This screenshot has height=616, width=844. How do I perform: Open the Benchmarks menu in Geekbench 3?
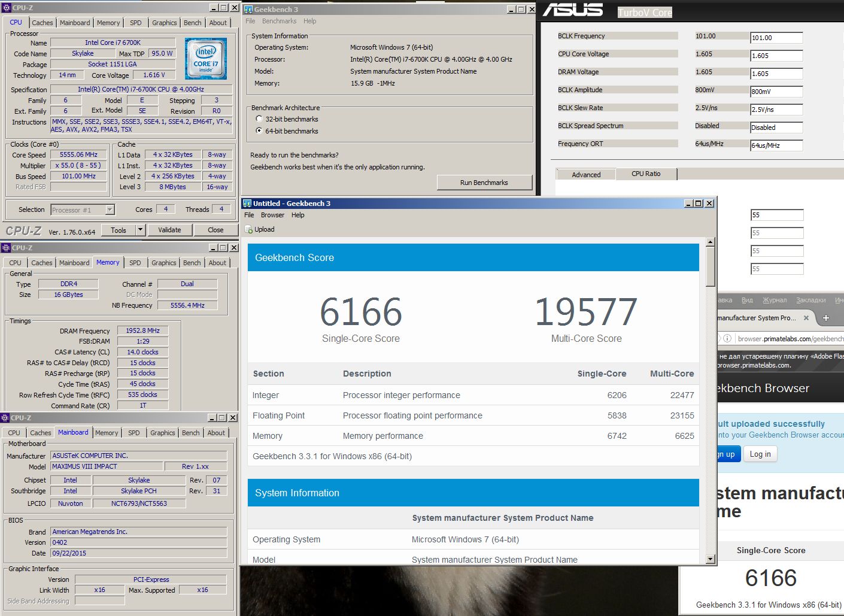coord(279,21)
